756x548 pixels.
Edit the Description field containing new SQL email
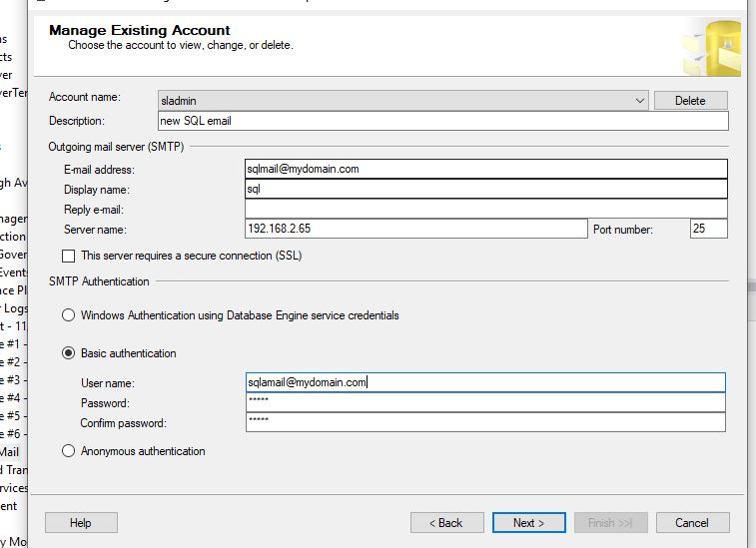(x=443, y=121)
